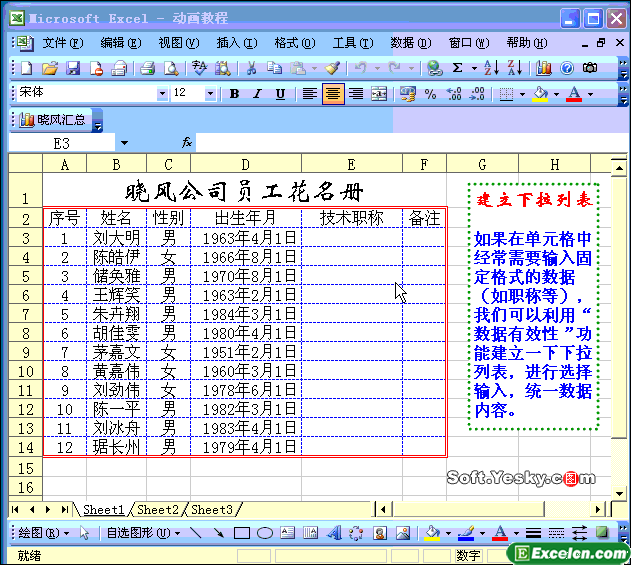Open the 自选图形 AutoShapes menu
Image resolution: width=631 pixels, height=565 pixels.
pyautogui.click(x=143, y=533)
